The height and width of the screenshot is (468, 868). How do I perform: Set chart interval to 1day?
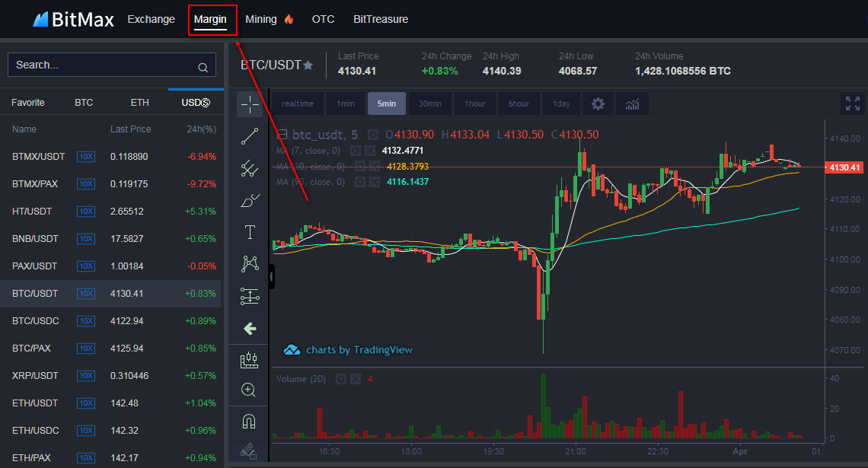click(x=561, y=104)
